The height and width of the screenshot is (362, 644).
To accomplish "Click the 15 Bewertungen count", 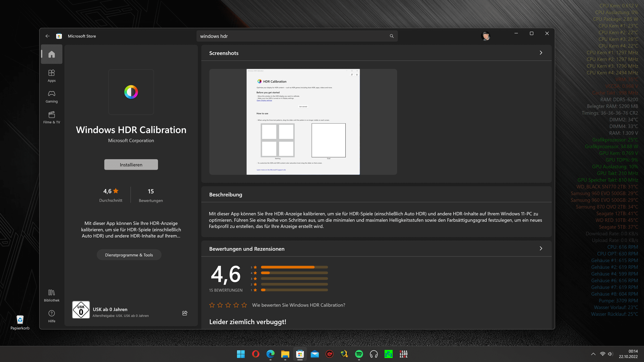I will (x=151, y=195).
